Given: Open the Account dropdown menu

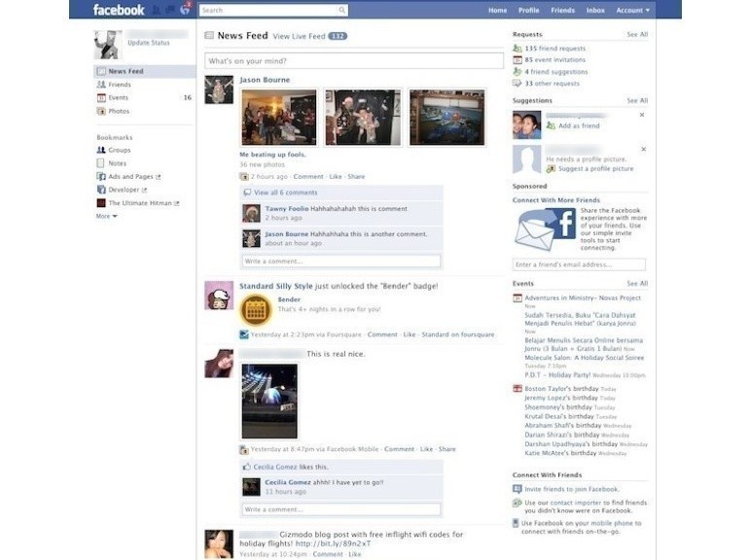Looking at the screenshot, I should click(x=632, y=10).
